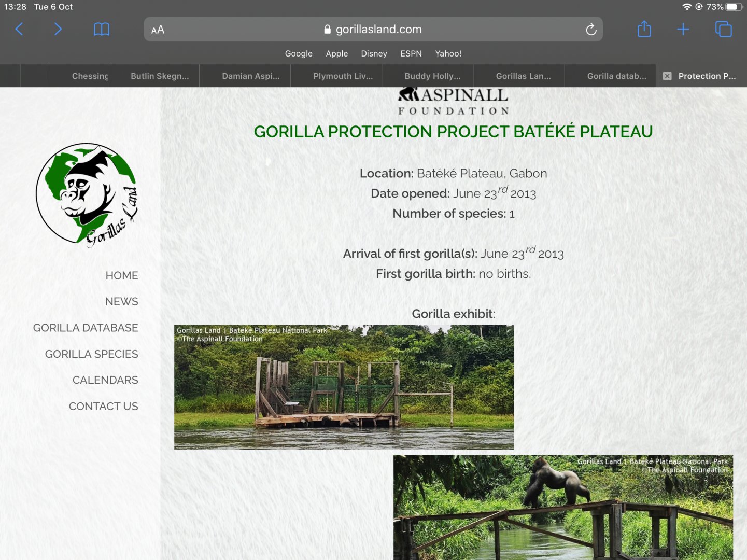Open the Share sheet
The width and height of the screenshot is (747, 560).
644,29
